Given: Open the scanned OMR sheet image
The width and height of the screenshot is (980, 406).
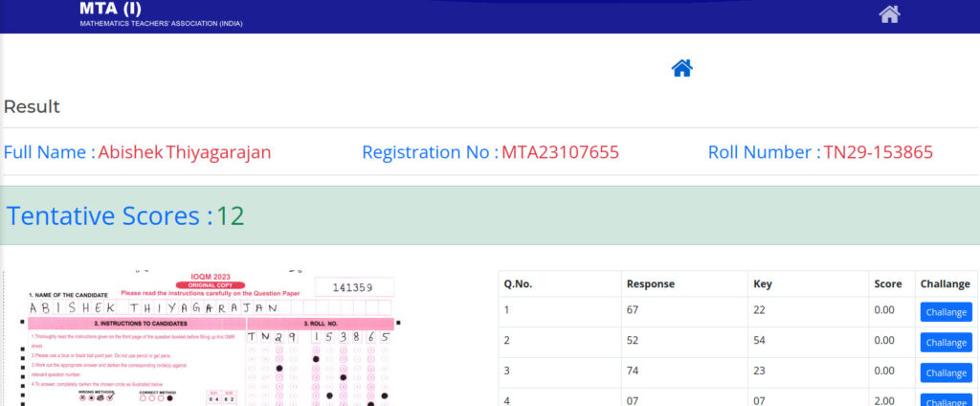Looking at the screenshot, I should tap(201, 337).
